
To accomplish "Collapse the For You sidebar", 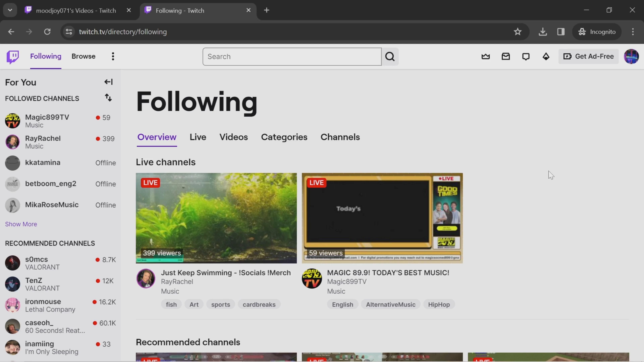I will click(109, 82).
